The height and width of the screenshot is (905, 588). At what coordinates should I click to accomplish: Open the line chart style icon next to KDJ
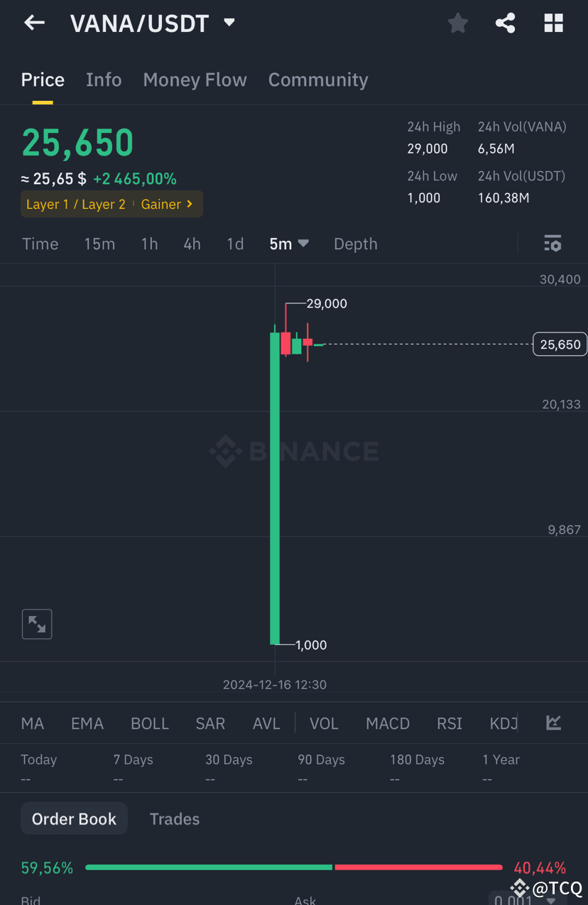tap(553, 722)
